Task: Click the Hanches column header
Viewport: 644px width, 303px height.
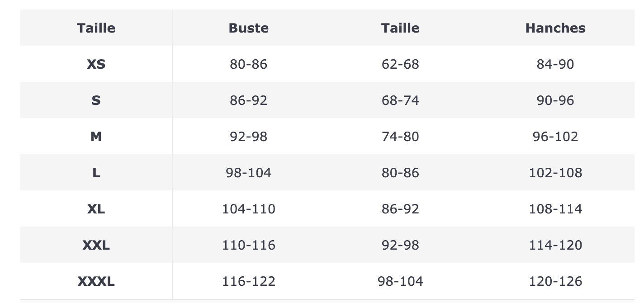Action: click(x=555, y=28)
